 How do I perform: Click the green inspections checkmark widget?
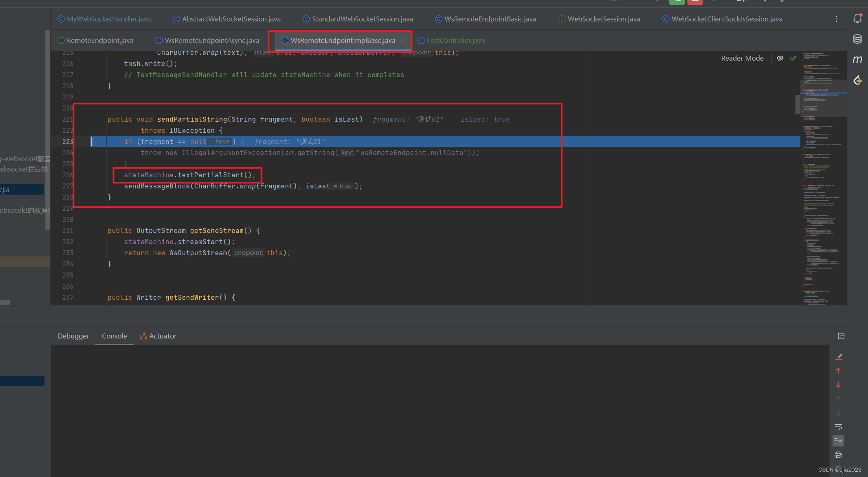point(793,58)
